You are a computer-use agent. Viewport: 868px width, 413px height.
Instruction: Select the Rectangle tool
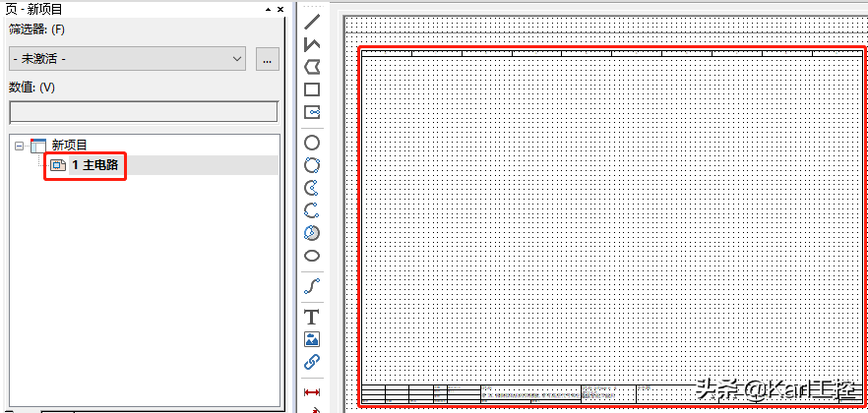tap(312, 89)
